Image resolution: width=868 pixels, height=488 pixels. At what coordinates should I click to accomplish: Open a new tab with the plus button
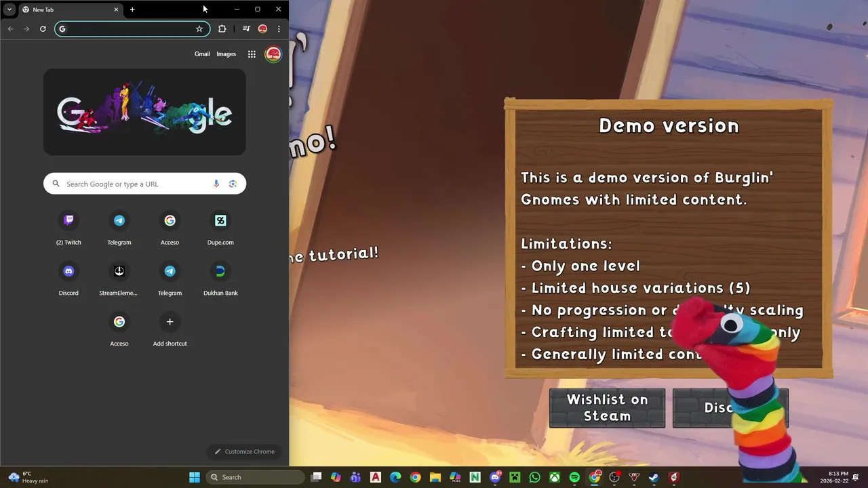tap(132, 9)
